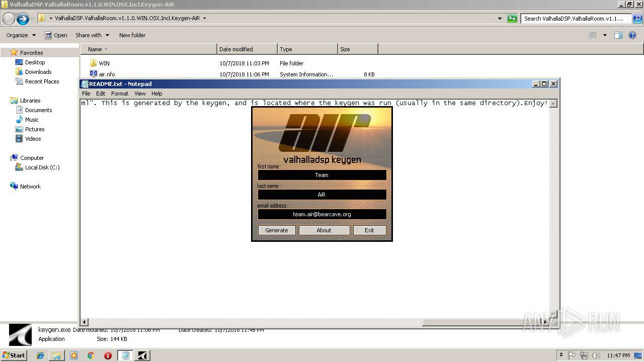
Task: Show hidden tray icons arrow
Action: 561,355
